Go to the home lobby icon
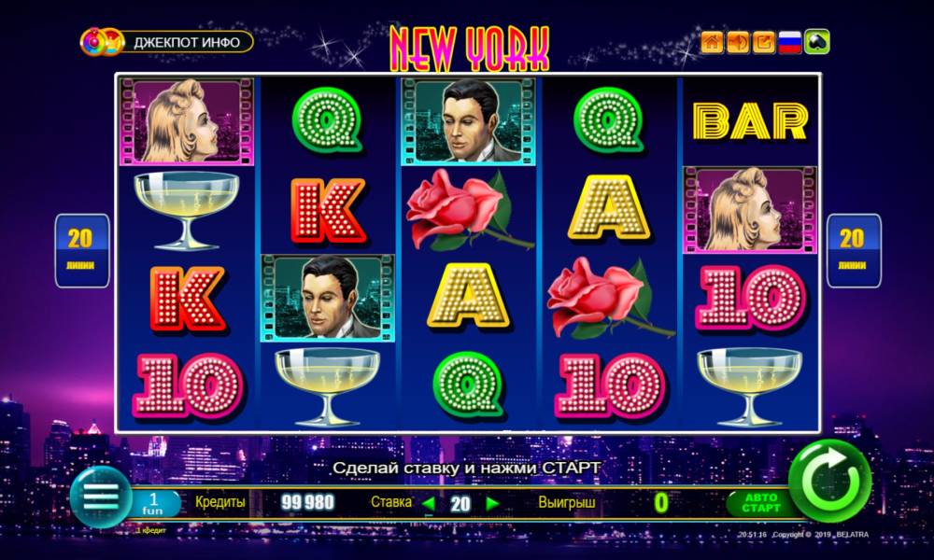The height and width of the screenshot is (560, 934). 712,42
